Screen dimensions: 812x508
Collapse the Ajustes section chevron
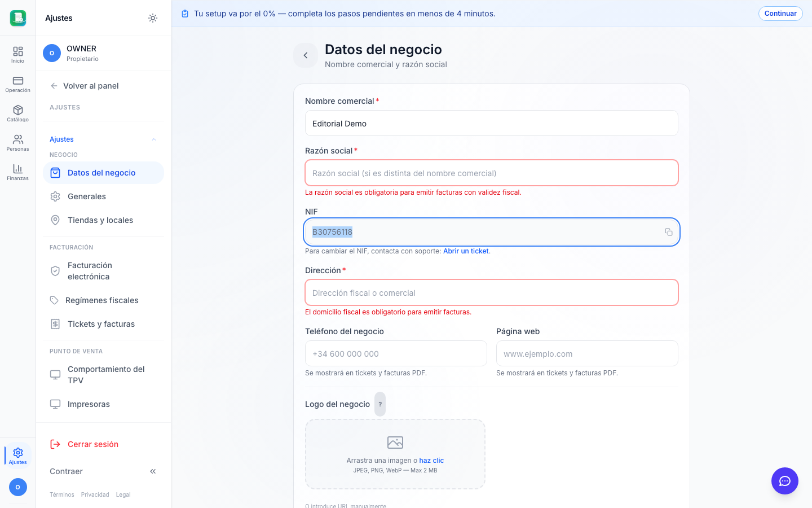(154, 139)
